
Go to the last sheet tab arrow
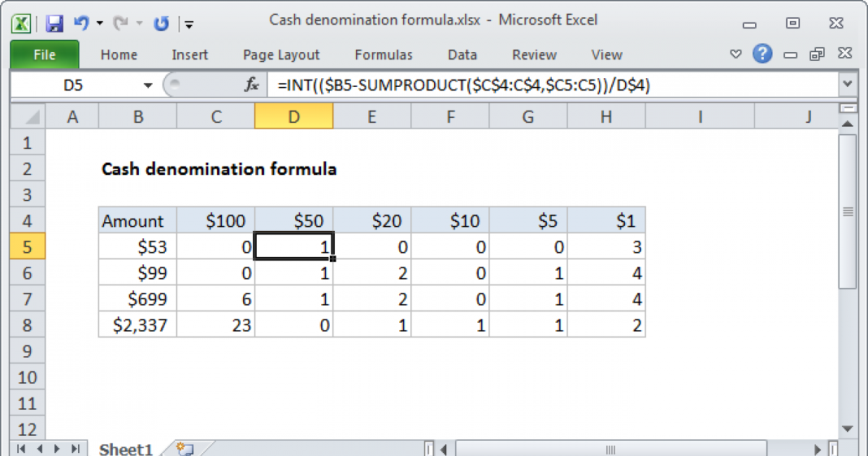[76, 449]
